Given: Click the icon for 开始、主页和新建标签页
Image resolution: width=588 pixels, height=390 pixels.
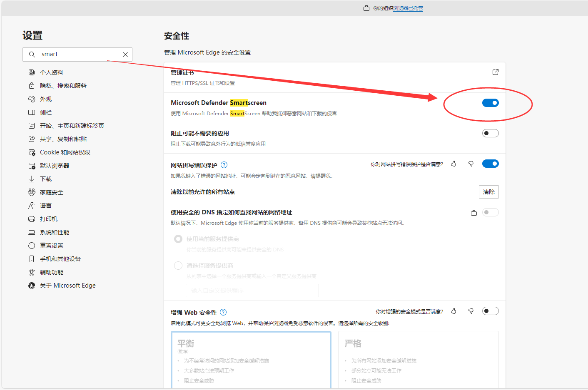Looking at the screenshot, I should point(32,126).
